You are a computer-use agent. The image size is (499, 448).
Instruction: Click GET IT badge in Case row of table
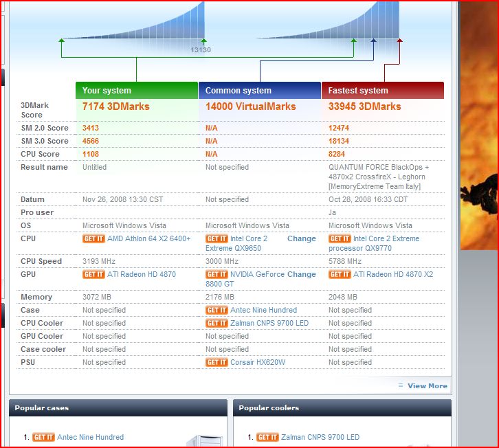(x=217, y=310)
